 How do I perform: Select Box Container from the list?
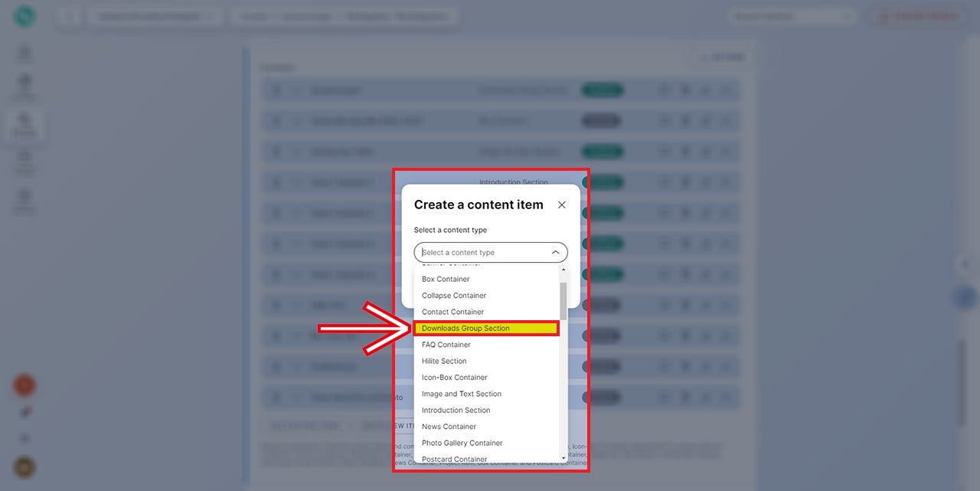pos(446,280)
